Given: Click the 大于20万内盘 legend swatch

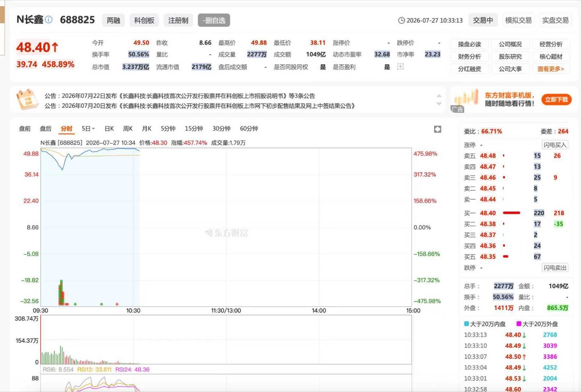Looking at the screenshot, I should (466, 324).
